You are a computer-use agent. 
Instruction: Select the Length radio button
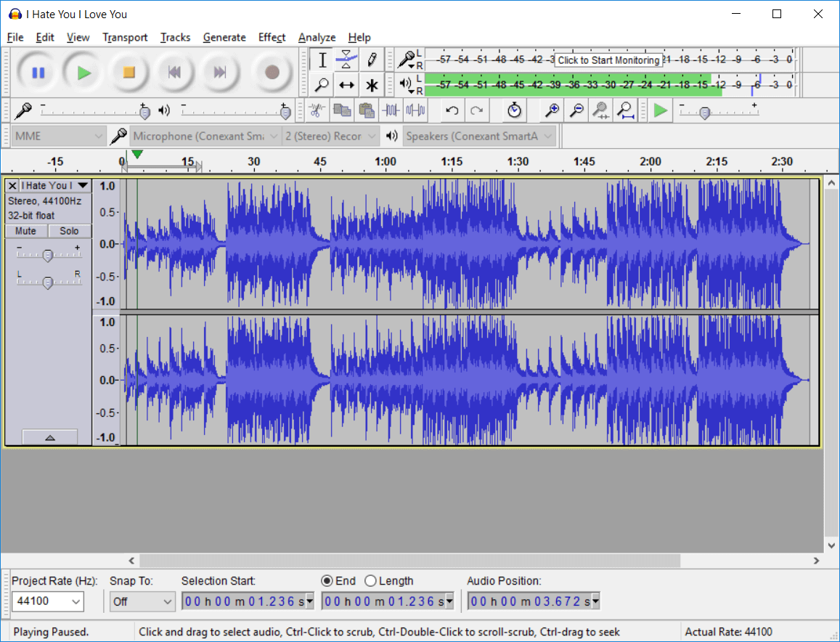(370, 581)
